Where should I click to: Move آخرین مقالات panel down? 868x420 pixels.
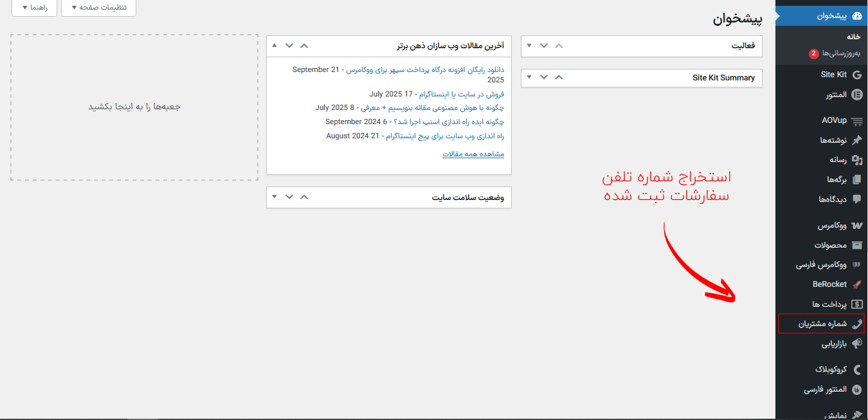[289, 46]
